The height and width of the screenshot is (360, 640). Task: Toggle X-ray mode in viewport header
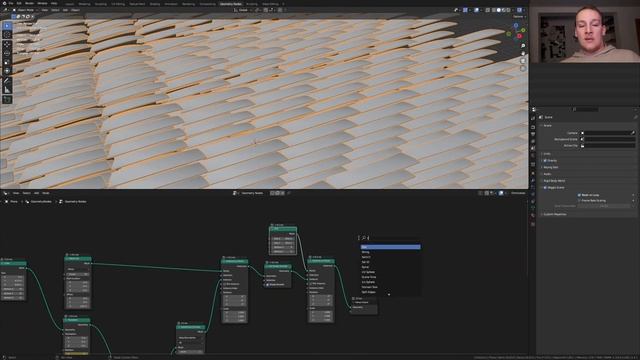click(488, 10)
